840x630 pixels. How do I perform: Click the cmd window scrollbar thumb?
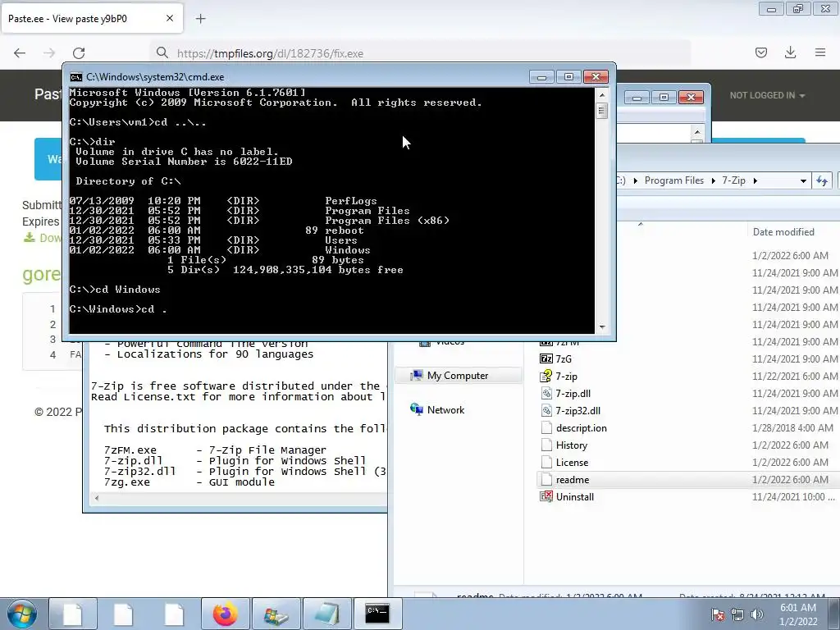pos(602,111)
